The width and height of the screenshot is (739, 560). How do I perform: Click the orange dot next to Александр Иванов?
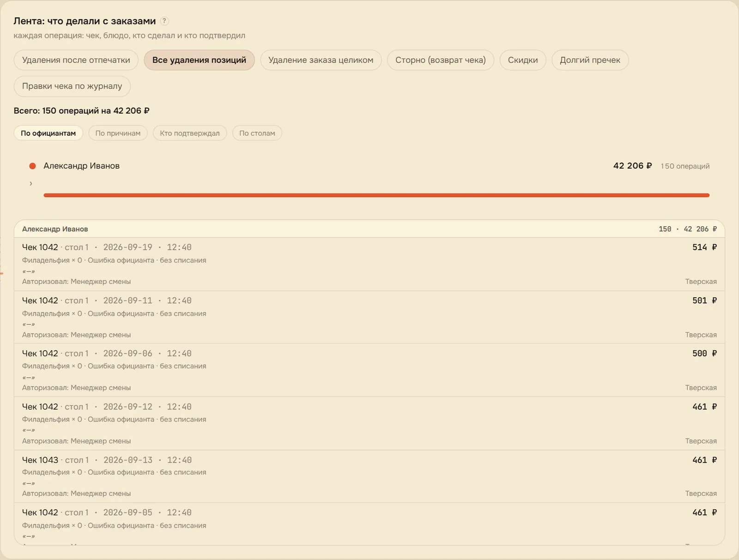[32, 166]
